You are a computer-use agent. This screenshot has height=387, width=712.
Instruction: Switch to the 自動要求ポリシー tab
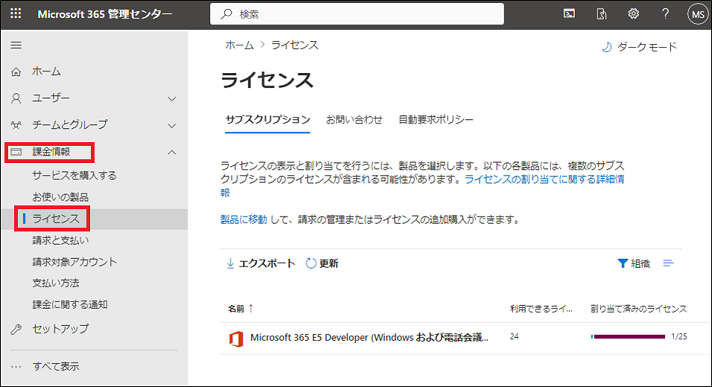[x=435, y=119]
